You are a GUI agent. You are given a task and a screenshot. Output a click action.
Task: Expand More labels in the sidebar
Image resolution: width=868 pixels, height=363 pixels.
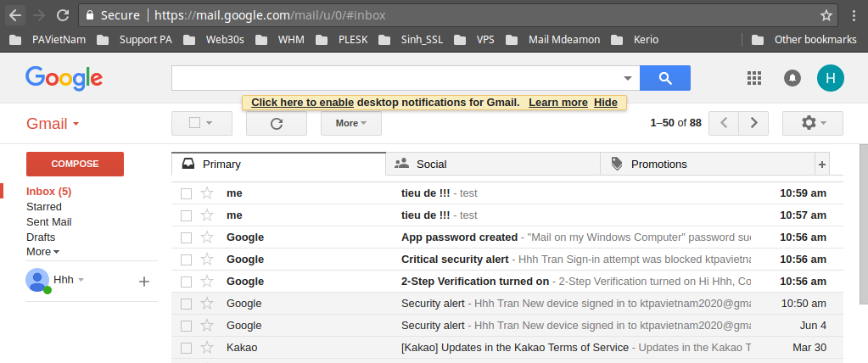[x=42, y=252]
